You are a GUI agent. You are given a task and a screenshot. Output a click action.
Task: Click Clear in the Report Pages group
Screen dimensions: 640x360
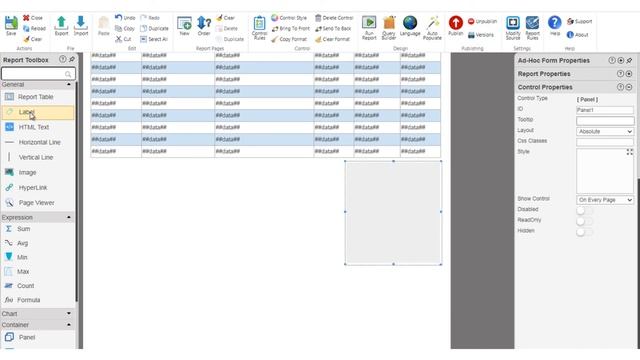(226, 18)
